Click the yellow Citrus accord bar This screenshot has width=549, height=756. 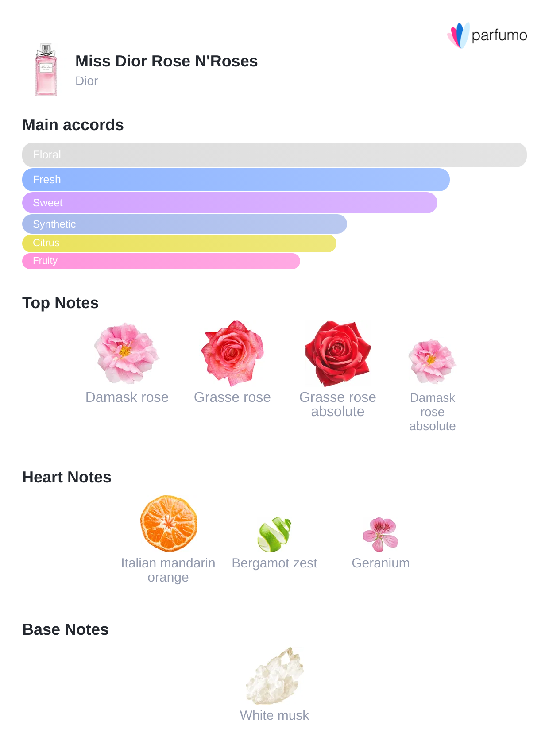click(179, 243)
